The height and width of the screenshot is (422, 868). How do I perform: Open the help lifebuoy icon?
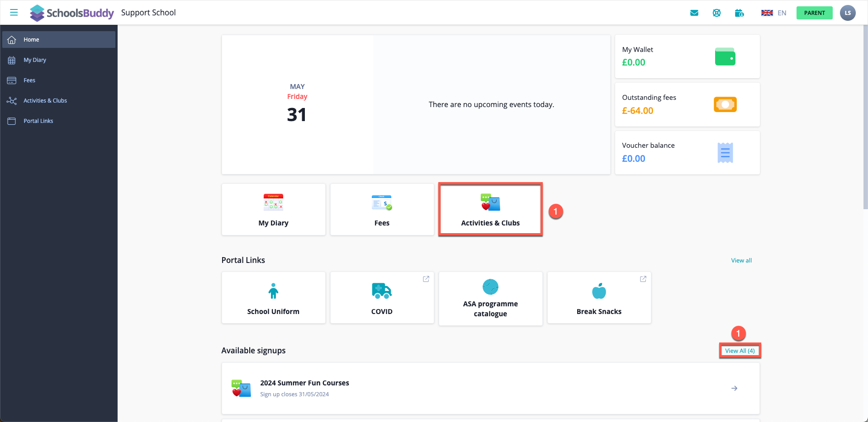[716, 13]
